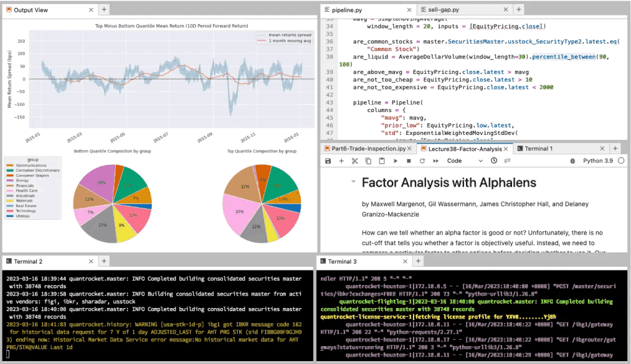Click the Communications legend color swatch
The height and width of the screenshot is (364, 631).
10,165
